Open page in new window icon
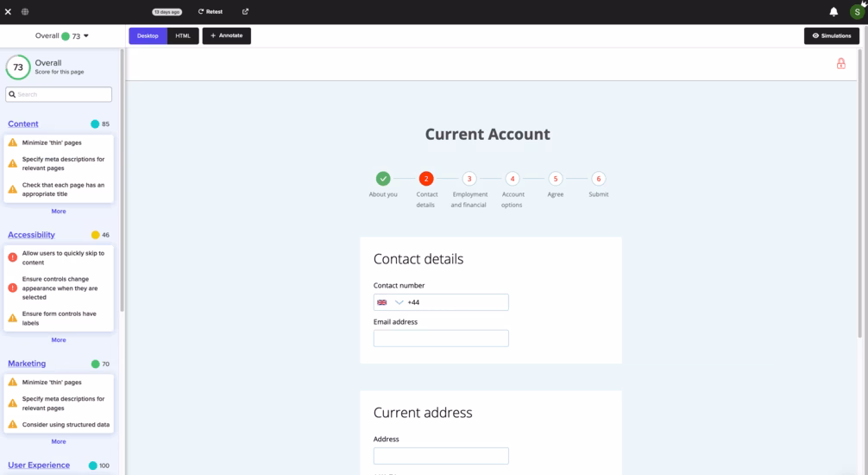 click(x=245, y=12)
